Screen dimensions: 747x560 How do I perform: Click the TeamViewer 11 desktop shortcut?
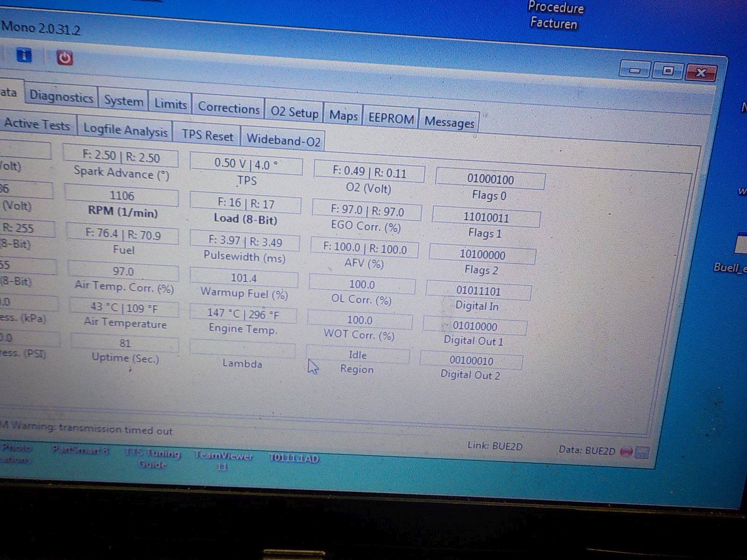click(223, 460)
